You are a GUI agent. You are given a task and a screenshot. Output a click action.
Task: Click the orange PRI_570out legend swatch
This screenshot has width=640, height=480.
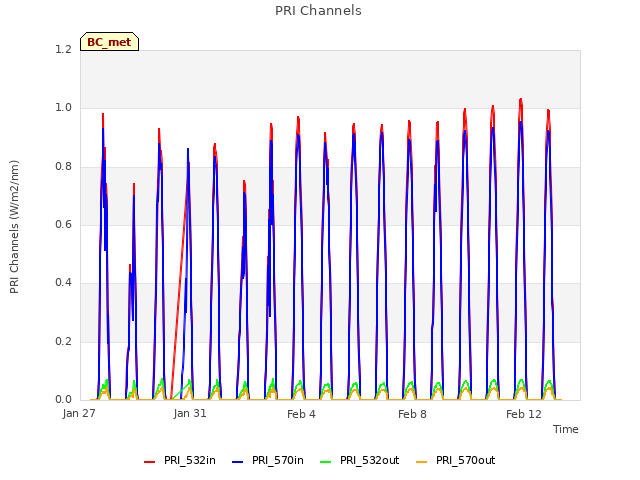pyautogui.click(x=422, y=462)
